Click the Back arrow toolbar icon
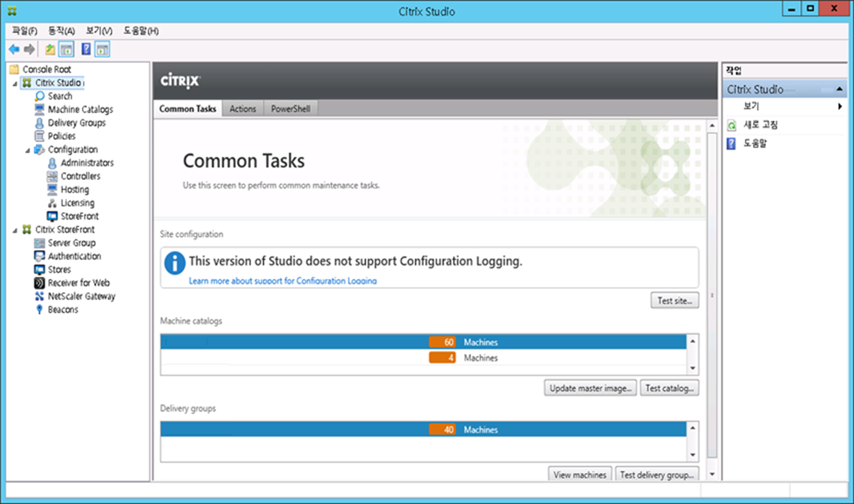Screen dimensions: 854x504 [14, 49]
